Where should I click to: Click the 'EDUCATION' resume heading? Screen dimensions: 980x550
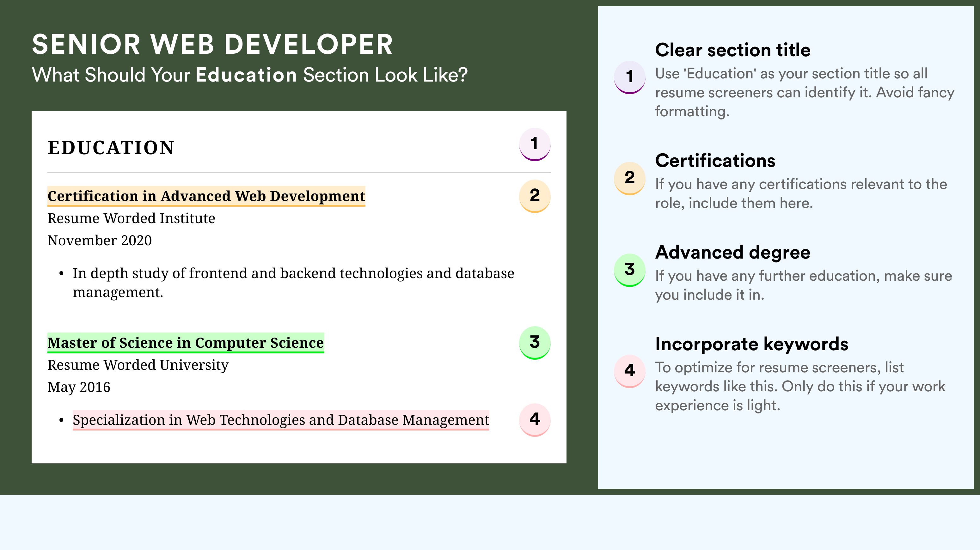click(x=111, y=148)
